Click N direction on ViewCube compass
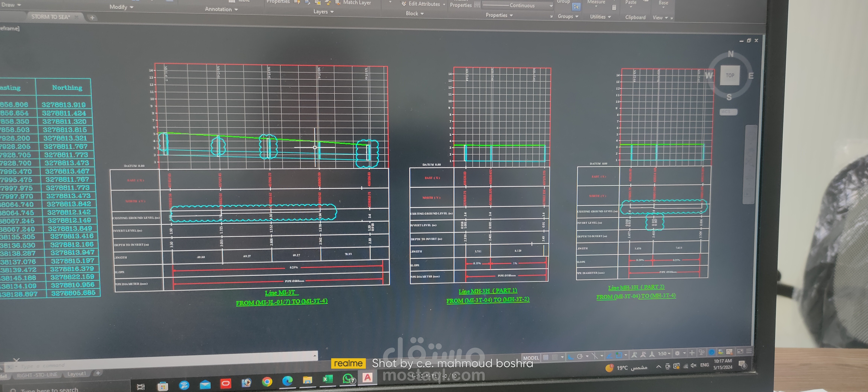 pos(730,54)
